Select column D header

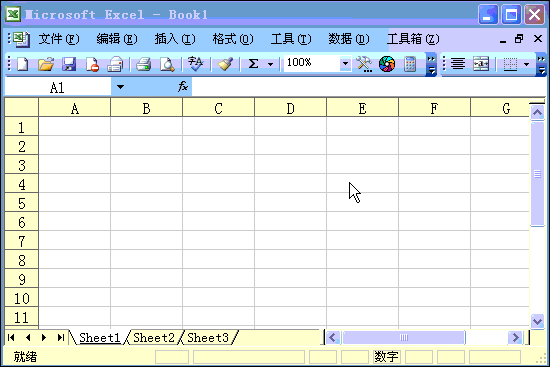click(x=290, y=108)
